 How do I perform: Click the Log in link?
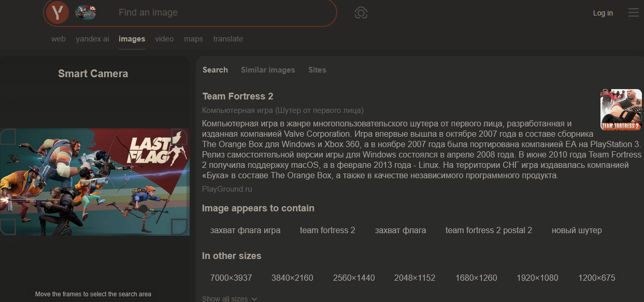pyautogui.click(x=603, y=13)
